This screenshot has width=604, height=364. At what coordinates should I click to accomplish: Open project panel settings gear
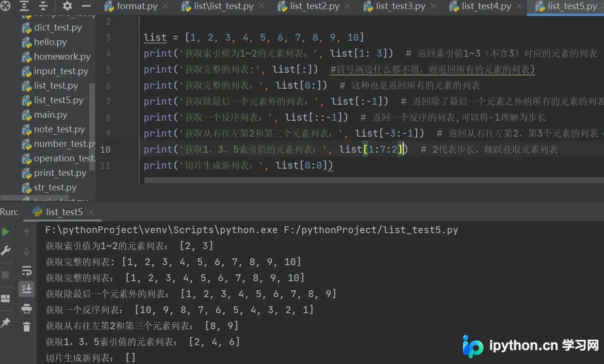tap(67, 6)
